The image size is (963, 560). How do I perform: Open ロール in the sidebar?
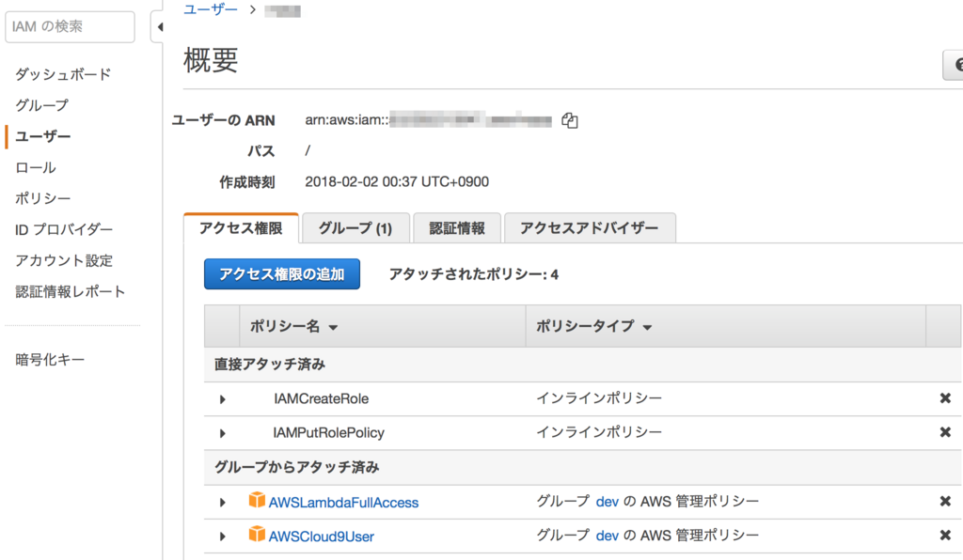click(x=36, y=167)
